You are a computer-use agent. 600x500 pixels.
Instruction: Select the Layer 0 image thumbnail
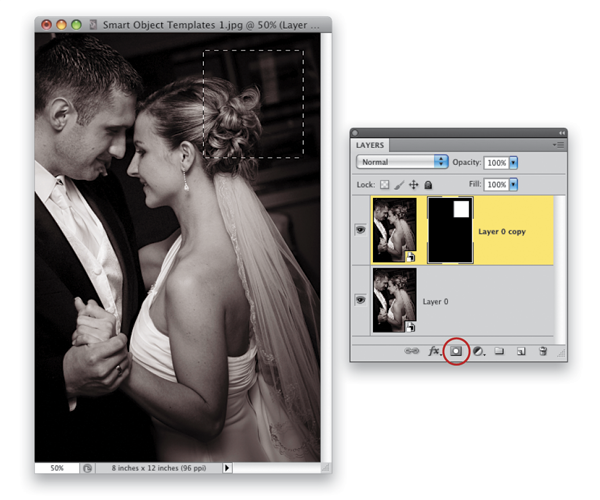point(395,300)
